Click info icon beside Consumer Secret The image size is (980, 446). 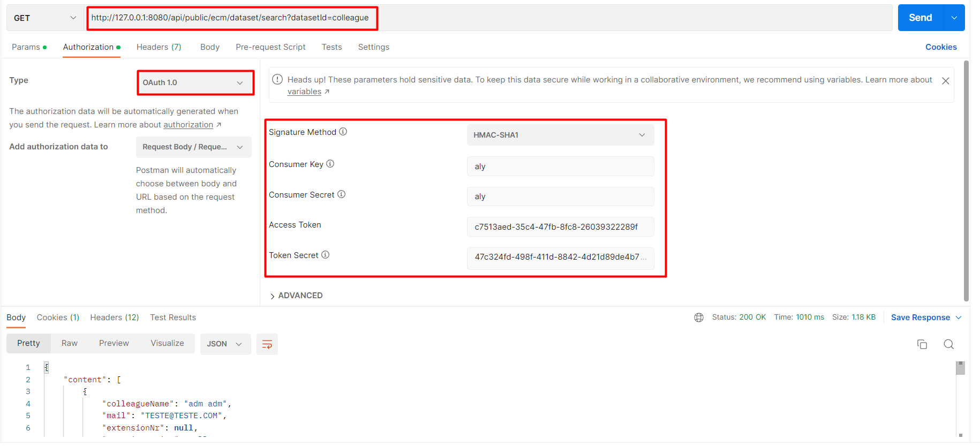tap(342, 194)
